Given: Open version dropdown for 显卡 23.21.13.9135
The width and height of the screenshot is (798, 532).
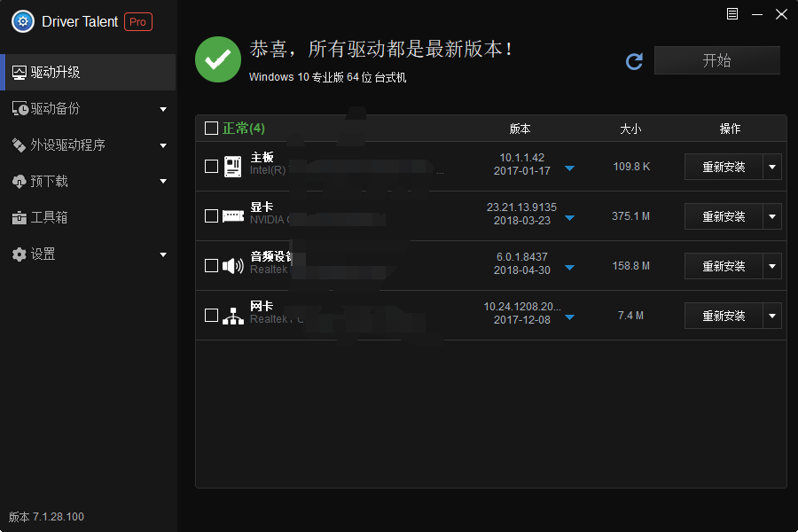Looking at the screenshot, I should [x=570, y=218].
